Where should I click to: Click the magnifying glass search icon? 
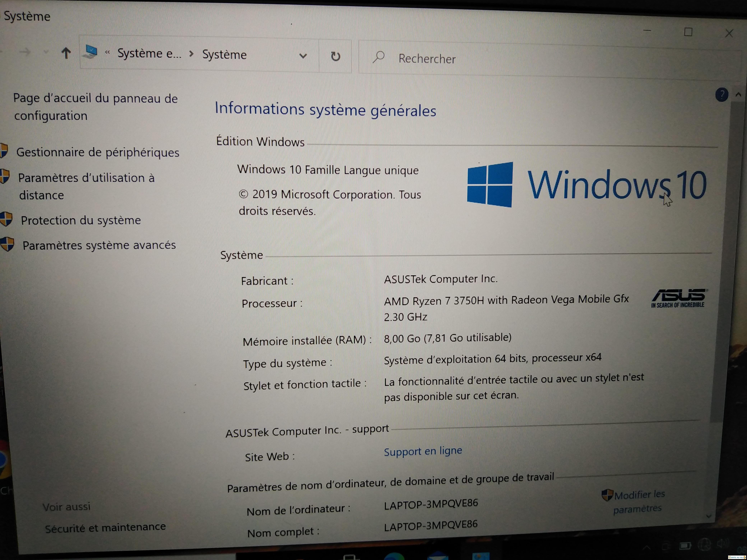(x=378, y=57)
